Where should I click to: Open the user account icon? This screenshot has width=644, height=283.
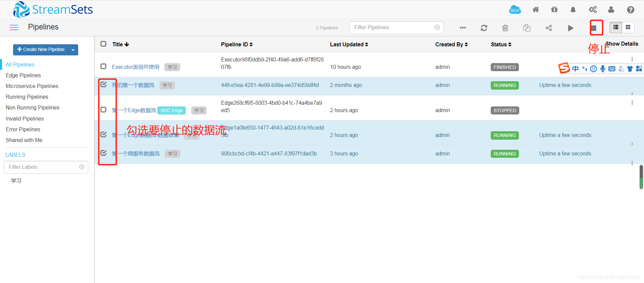pos(611,10)
